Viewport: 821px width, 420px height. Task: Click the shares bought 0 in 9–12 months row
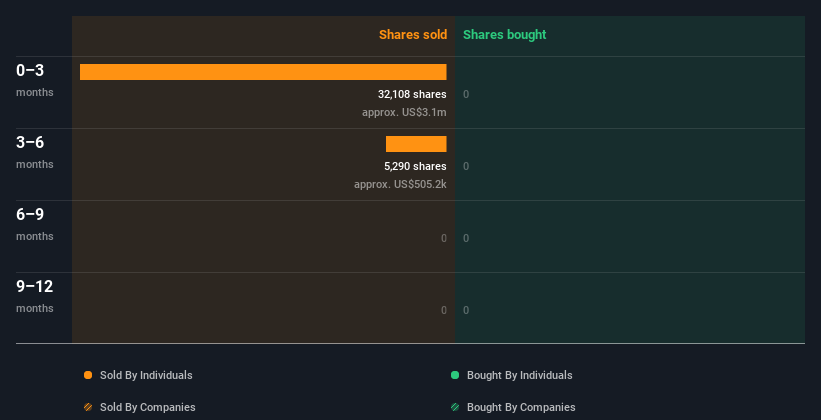click(466, 310)
